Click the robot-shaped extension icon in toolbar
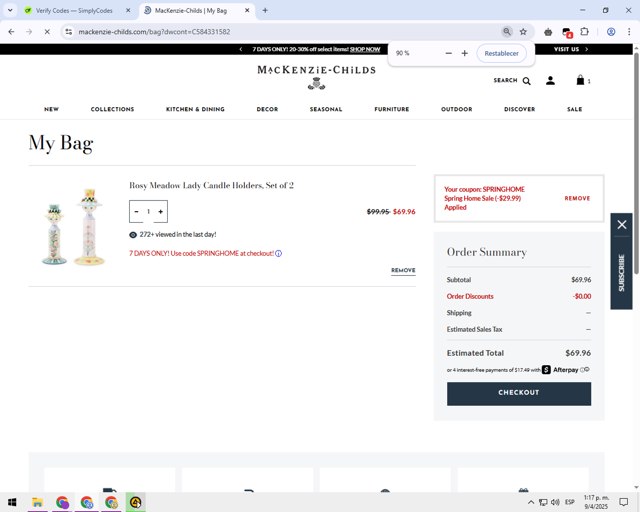 548,32
